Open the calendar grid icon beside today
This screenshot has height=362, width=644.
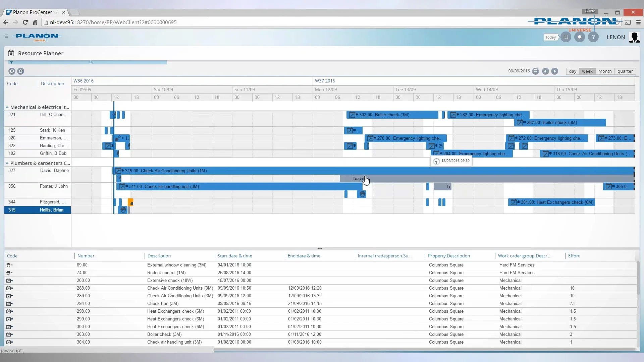point(566,37)
